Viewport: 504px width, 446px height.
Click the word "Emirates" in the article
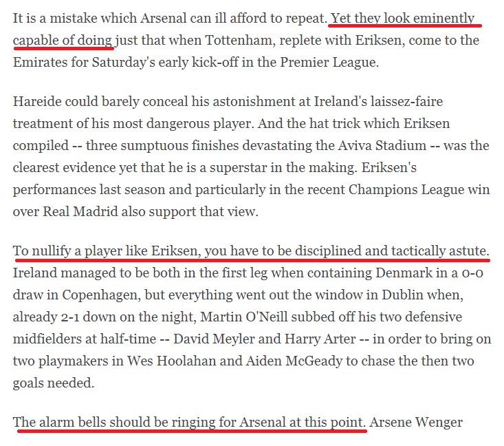(x=43, y=63)
